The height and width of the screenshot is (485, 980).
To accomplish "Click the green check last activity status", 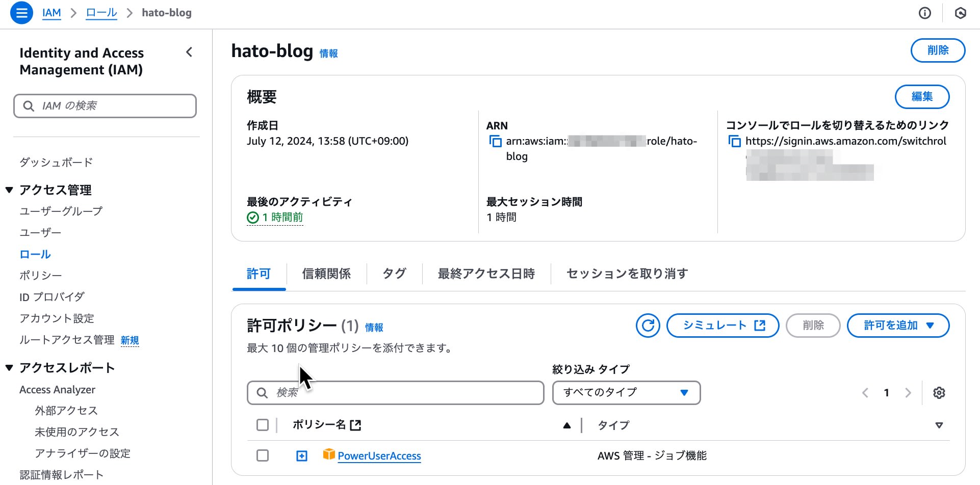I will coord(252,218).
